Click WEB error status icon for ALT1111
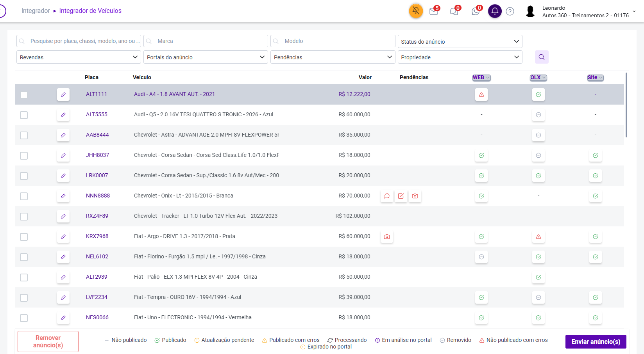644x354 pixels. coord(481,94)
